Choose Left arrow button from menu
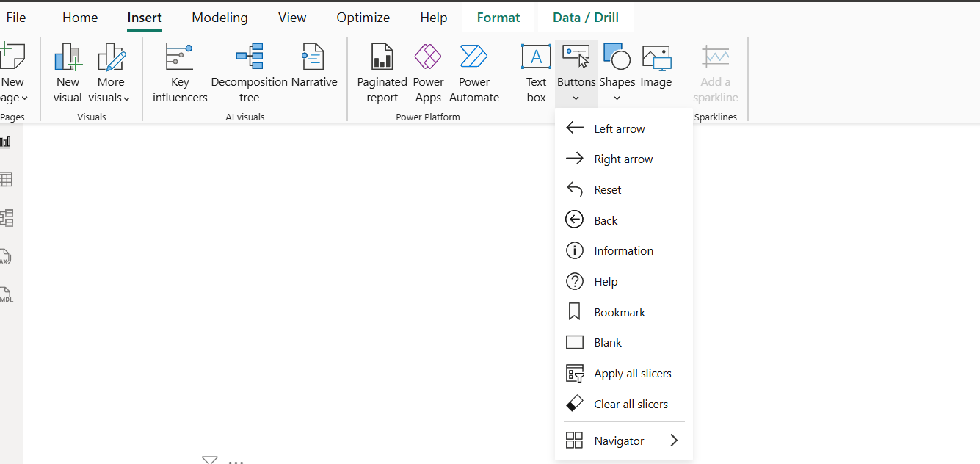The width and height of the screenshot is (980, 464). tap(619, 128)
